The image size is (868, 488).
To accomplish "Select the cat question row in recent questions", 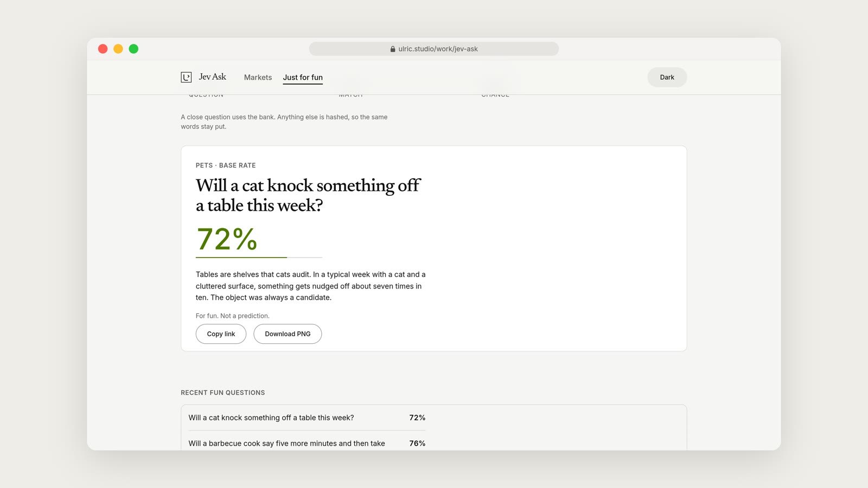I will tap(307, 418).
